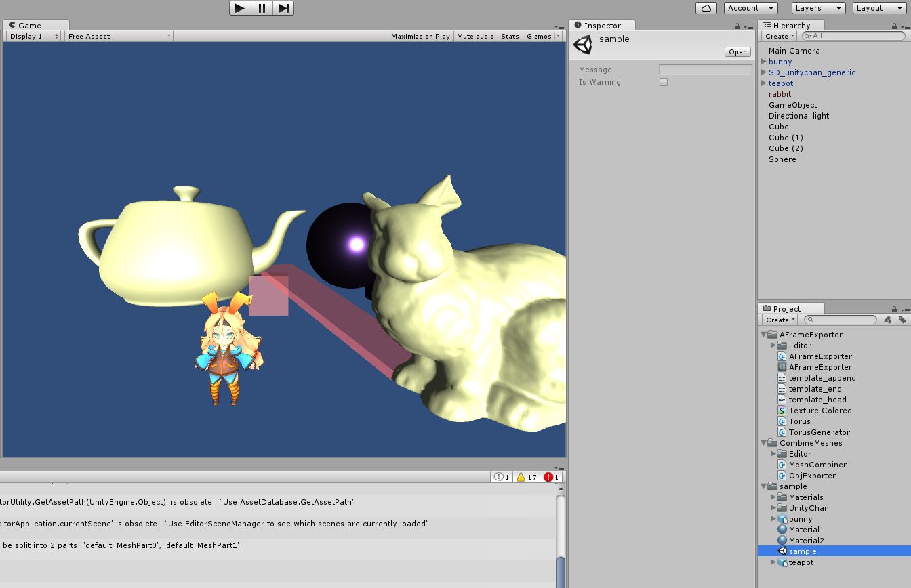This screenshot has width=911, height=588.
Task: Expand bunny in the Hierarchy
Action: [764, 62]
